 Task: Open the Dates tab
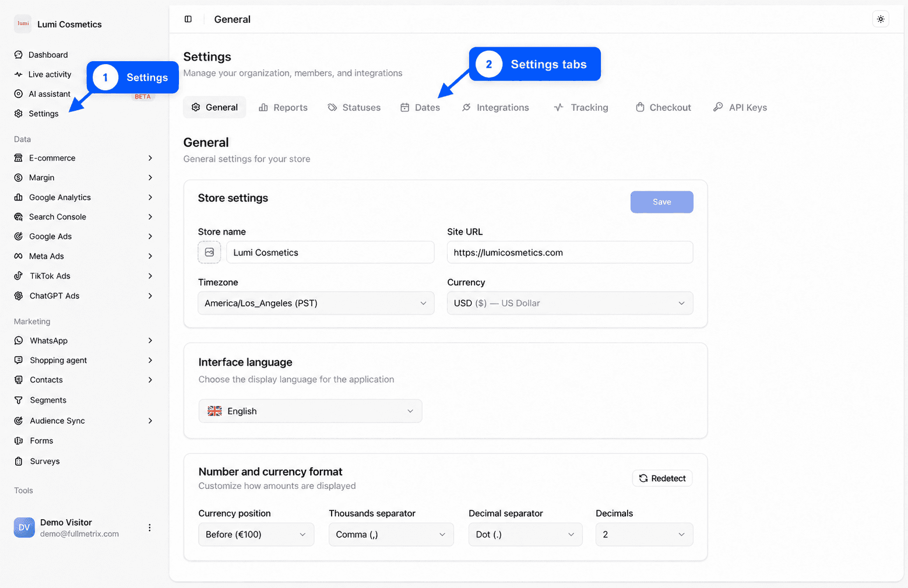click(x=420, y=108)
